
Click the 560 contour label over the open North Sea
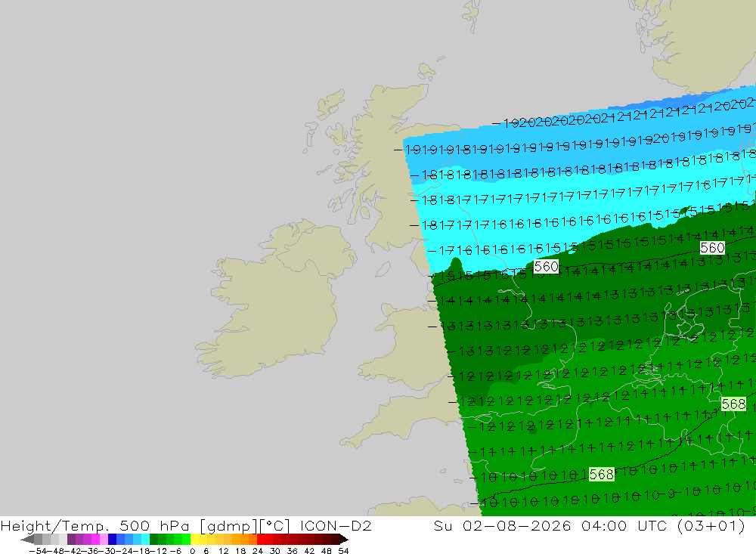pos(712,248)
